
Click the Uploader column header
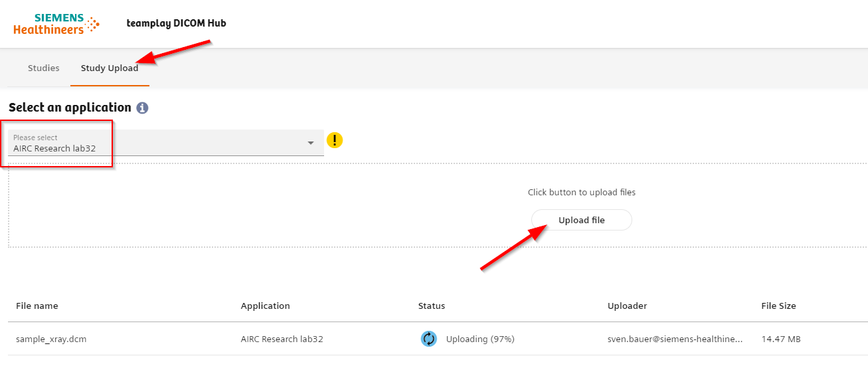[x=627, y=306]
